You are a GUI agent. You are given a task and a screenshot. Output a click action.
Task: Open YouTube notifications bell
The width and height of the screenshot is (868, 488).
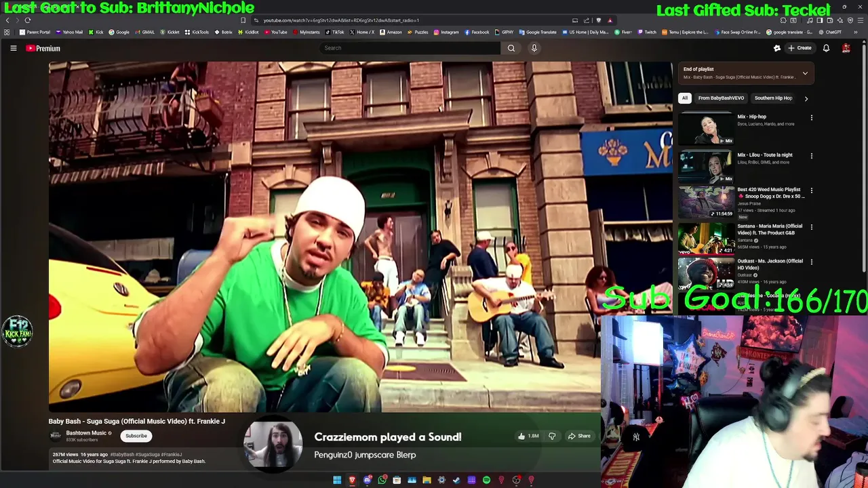click(x=826, y=48)
